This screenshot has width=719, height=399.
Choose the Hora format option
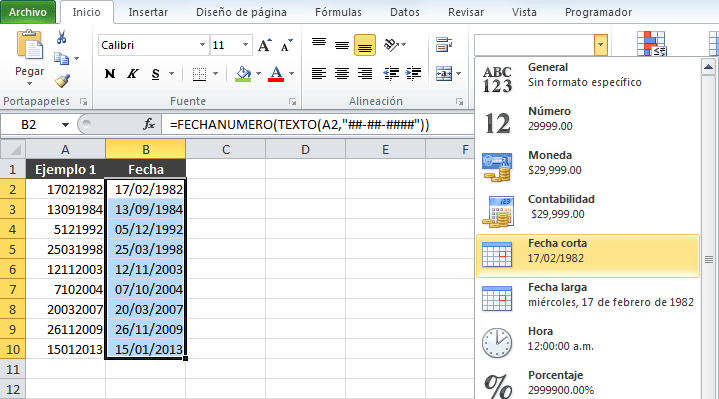588,343
